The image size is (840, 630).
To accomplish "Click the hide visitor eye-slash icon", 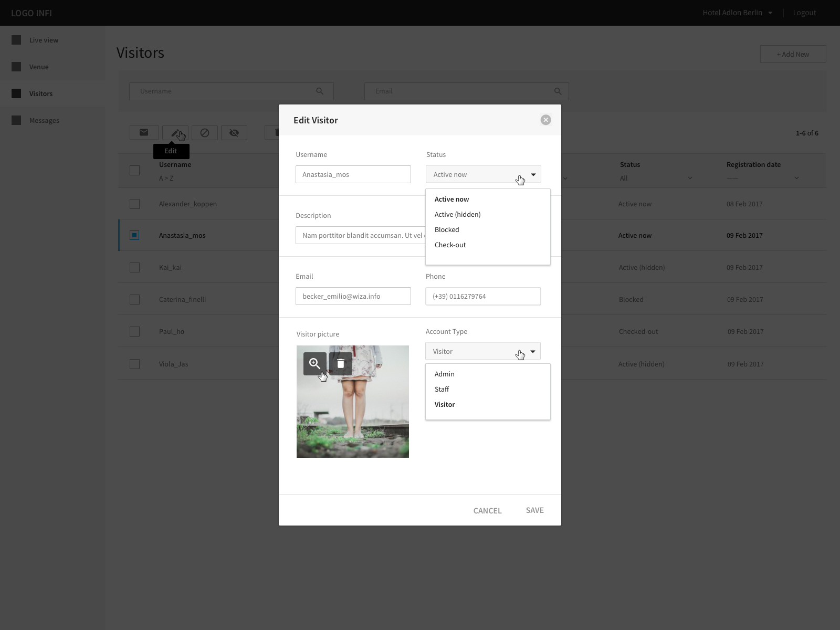I will [x=234, y=133].
